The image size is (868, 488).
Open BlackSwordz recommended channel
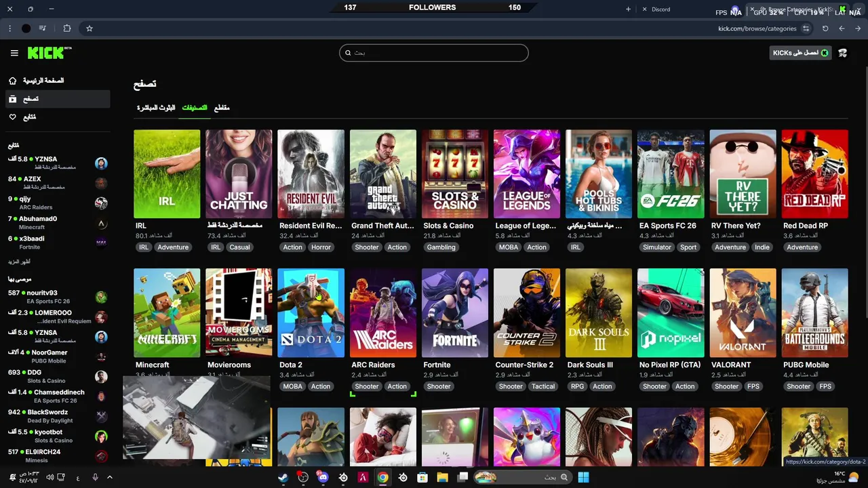click(58, 415)
